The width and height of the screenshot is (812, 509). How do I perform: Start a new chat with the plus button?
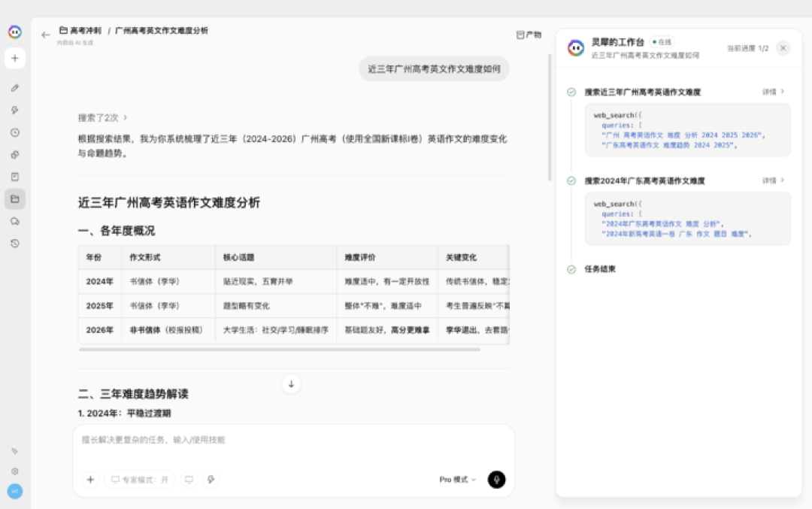[x=15, y=59]
